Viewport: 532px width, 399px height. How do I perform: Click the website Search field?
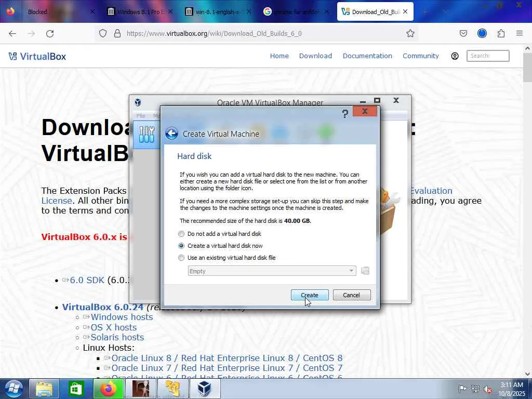[x=488, y=56]
